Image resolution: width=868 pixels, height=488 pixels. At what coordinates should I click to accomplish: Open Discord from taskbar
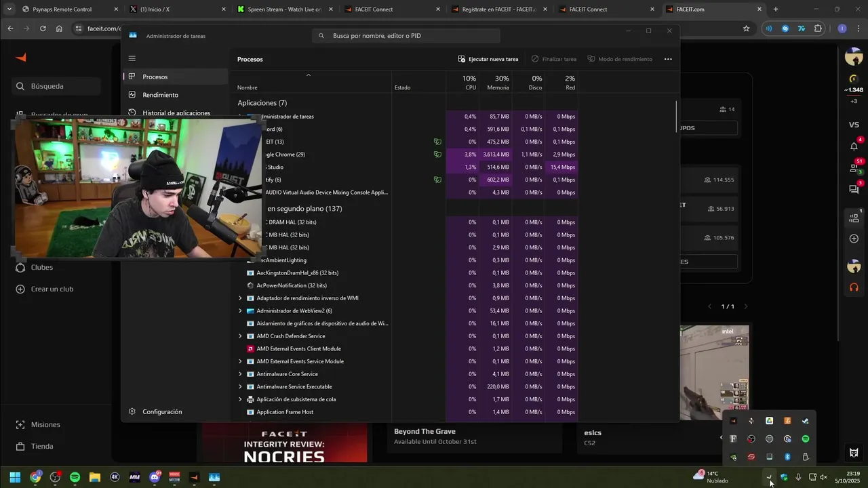coord(155,477)
